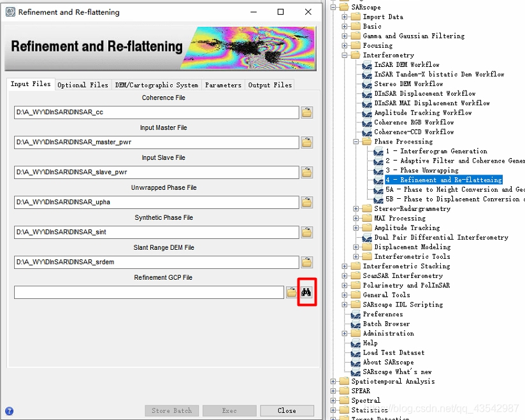Open the Coherence-CCD Workflow tool
Viewport: 525px width, 420px height.
[x=414, y=132]
